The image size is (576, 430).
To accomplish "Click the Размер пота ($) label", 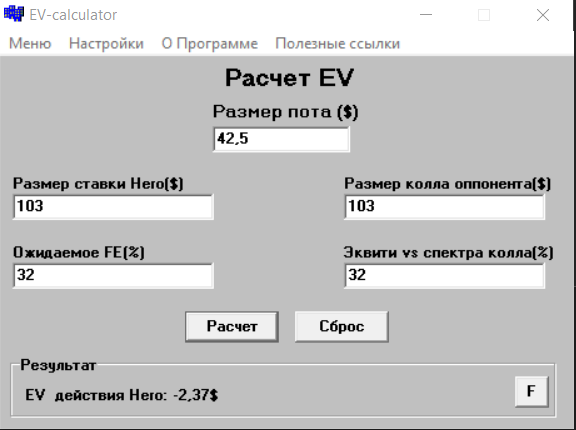I will coord(285,112).
